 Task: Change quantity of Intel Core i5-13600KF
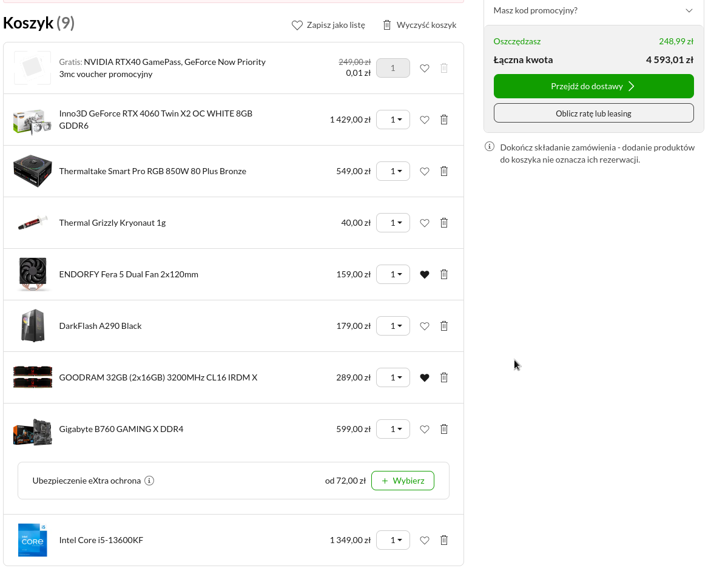click(393, 540)
